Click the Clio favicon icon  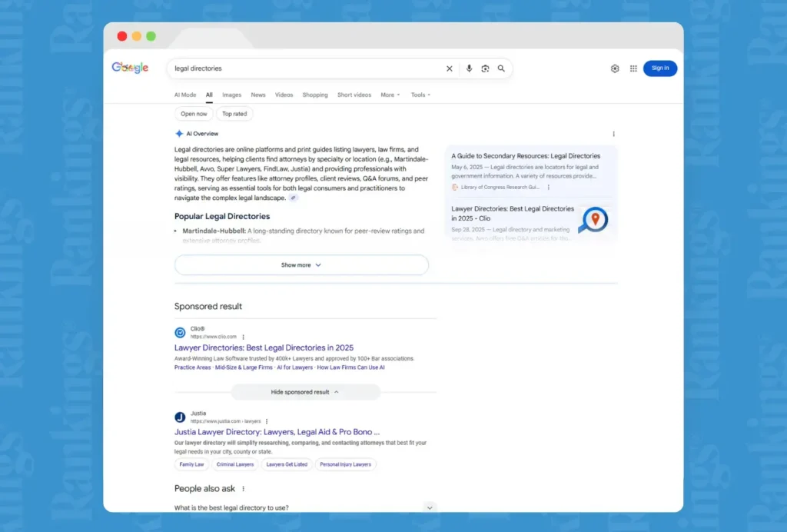tap(180, 332)
